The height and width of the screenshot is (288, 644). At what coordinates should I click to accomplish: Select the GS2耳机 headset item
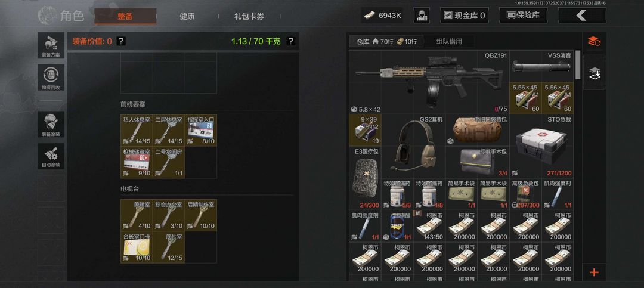click(413, 146)
